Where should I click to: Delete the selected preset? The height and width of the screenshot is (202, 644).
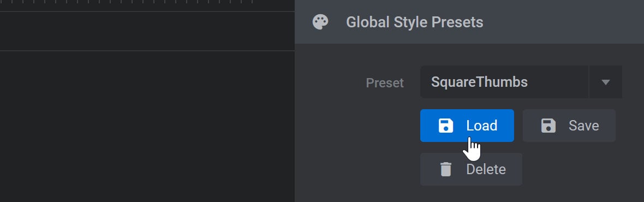click(x=471, y=169)
